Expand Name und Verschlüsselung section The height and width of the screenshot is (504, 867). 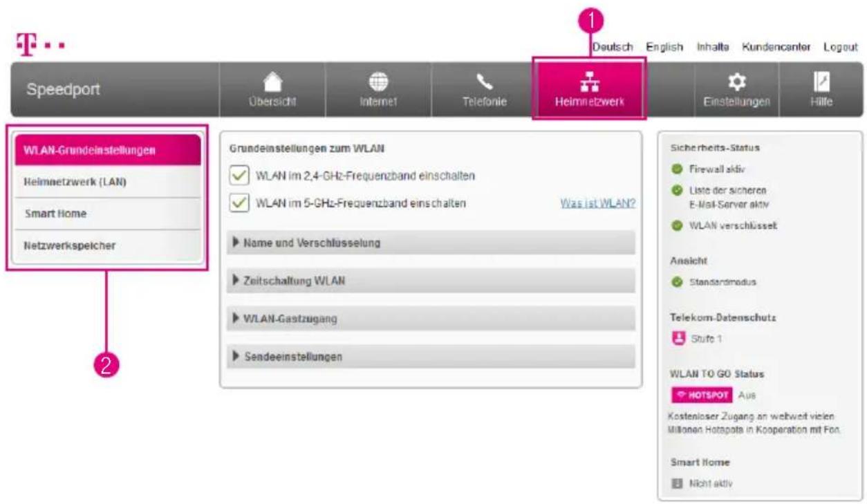(431, 243)
